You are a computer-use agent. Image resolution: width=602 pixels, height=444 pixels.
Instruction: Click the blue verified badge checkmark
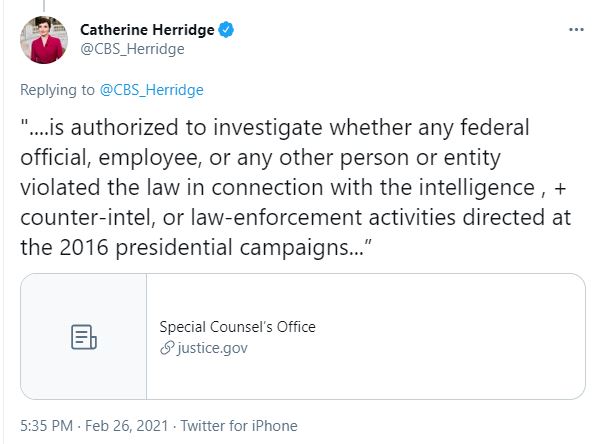[226, 30]
